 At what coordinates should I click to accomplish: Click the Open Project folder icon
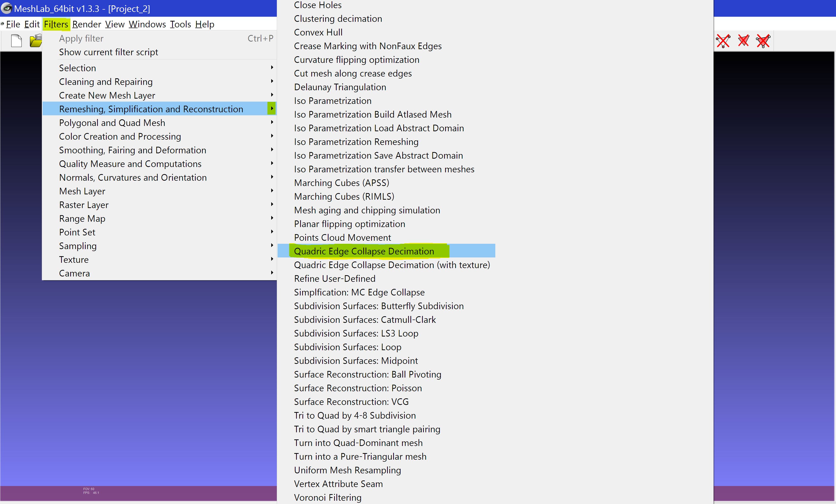pyautogui.click(x=36, y=41)
